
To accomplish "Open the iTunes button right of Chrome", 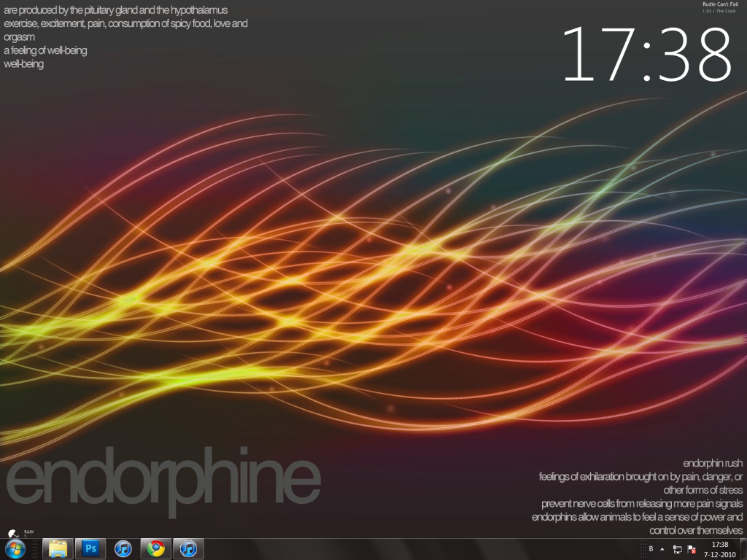I will tap(188, 549).
